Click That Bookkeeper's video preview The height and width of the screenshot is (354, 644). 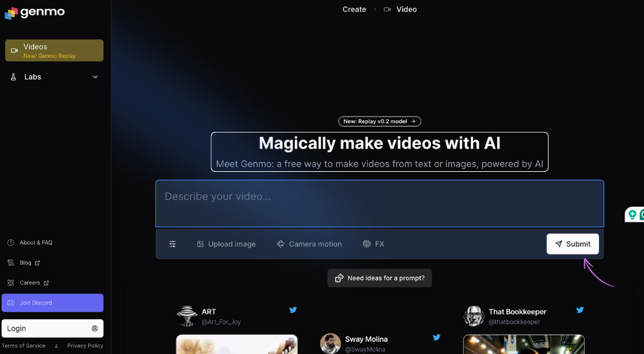tap(524, 344)
